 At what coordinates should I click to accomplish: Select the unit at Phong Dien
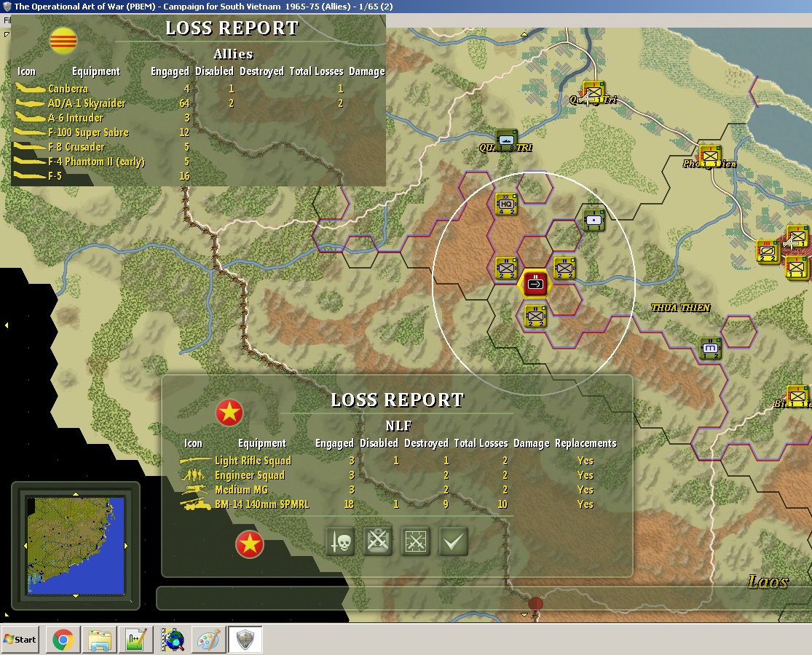710,156
